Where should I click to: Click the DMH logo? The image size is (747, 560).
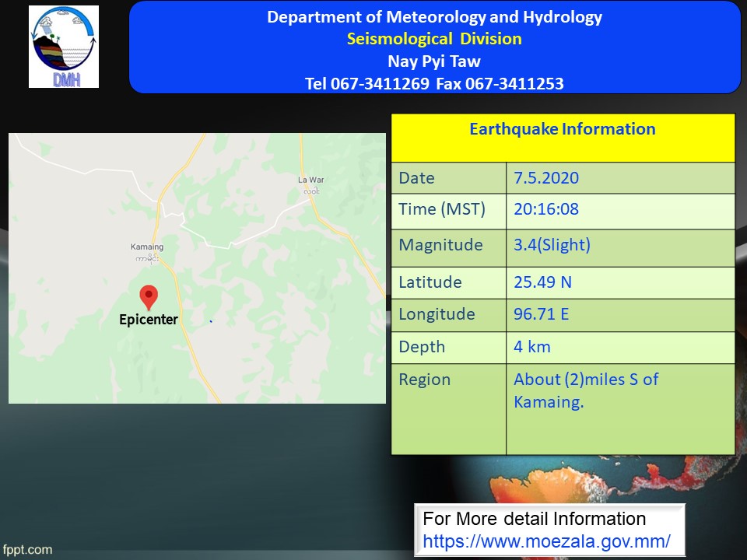click(x=64, y=47)
